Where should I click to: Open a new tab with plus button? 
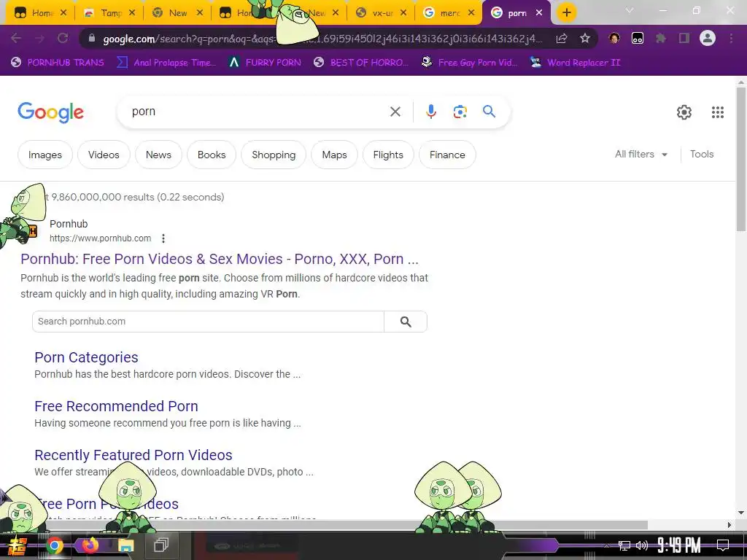click(x=566, y=12)
